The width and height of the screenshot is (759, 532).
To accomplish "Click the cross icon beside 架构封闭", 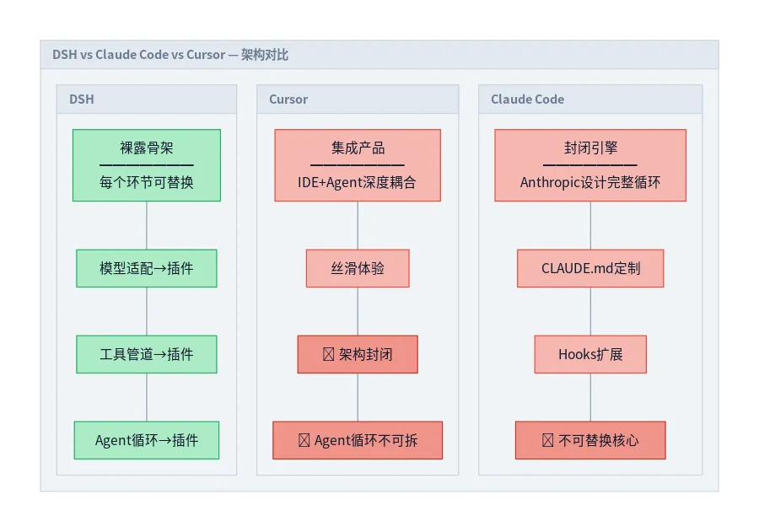I will [x=328, y=354].
